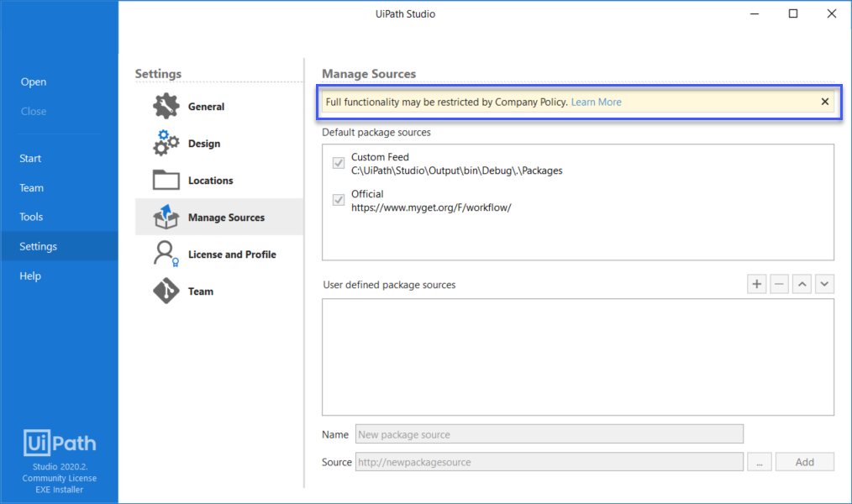Add a new user defined package source

(x=755, y=284)
